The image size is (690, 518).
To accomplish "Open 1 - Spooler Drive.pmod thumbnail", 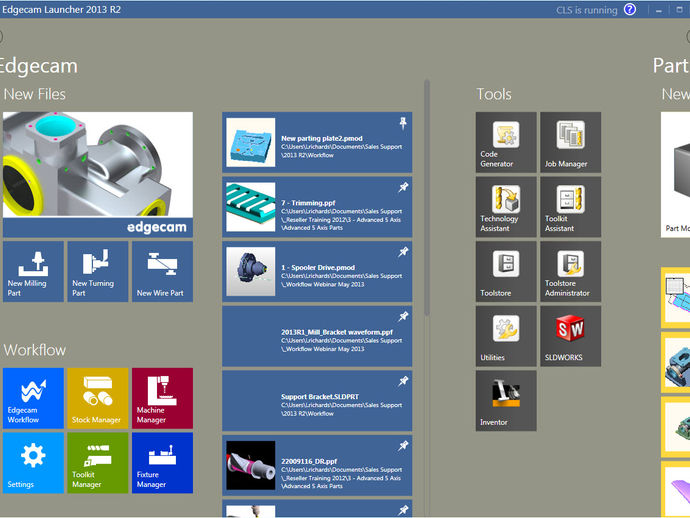I will tap(251, 272).
